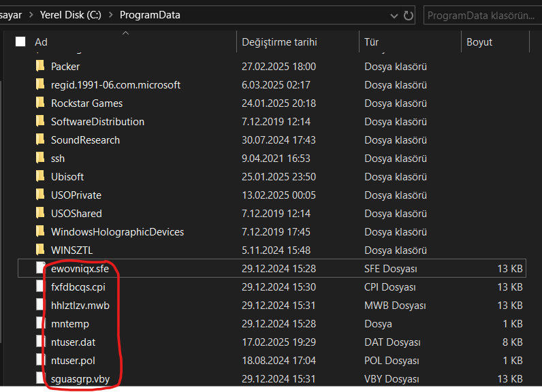
Task: Click the SoundResearch folder icon
Action: tap(40, 140)
